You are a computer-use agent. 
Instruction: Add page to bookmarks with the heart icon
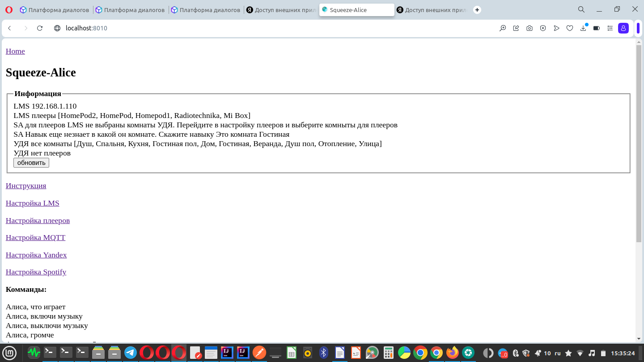570,28
